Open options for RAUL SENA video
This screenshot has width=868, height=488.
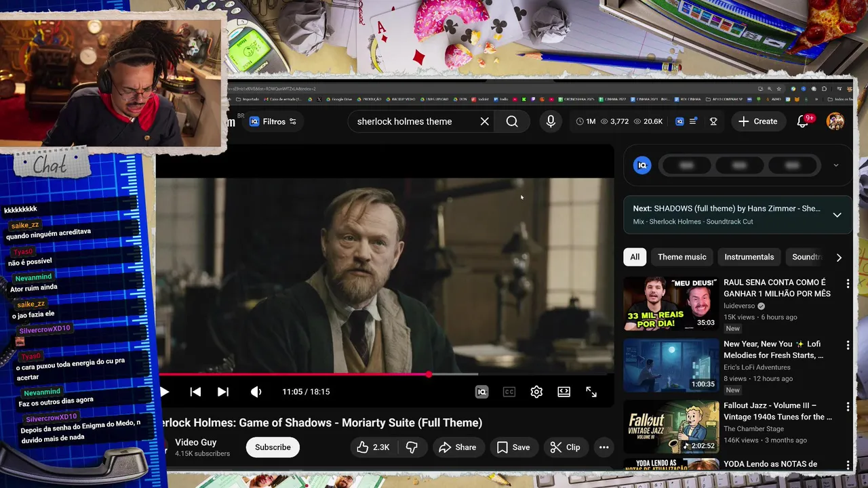coord(847,284)
